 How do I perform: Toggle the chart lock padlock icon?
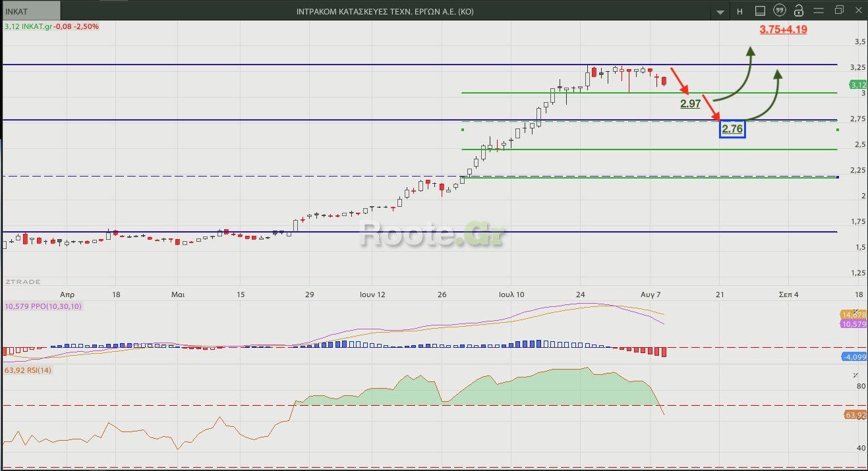coord(799,11)
